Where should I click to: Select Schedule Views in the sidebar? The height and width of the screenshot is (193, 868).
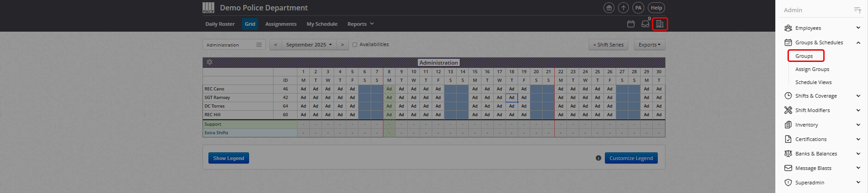click(813, 82)
